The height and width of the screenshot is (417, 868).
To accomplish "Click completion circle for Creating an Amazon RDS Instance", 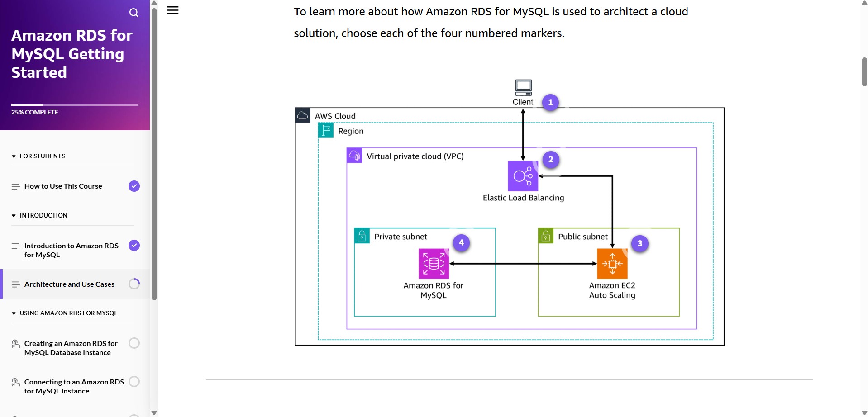I will (x=134, y=343).
